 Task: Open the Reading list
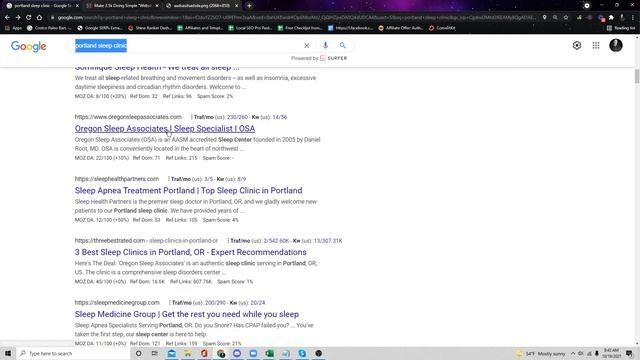621,28
